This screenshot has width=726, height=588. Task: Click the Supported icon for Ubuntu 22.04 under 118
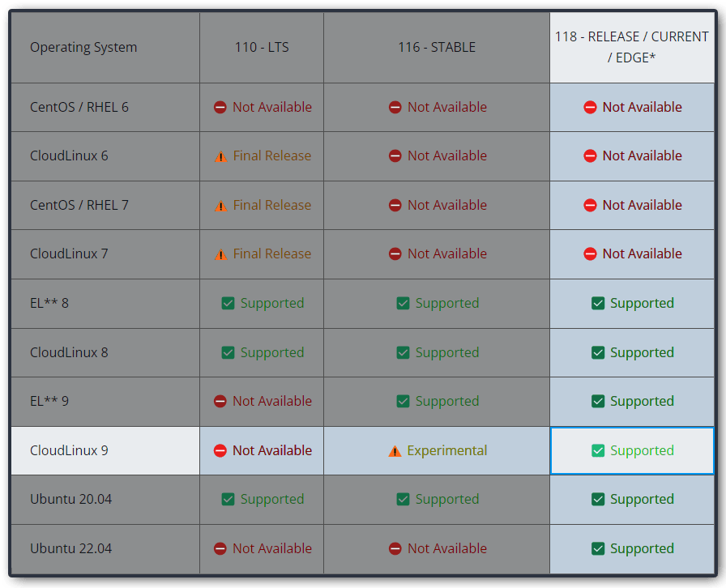(598, 548)
